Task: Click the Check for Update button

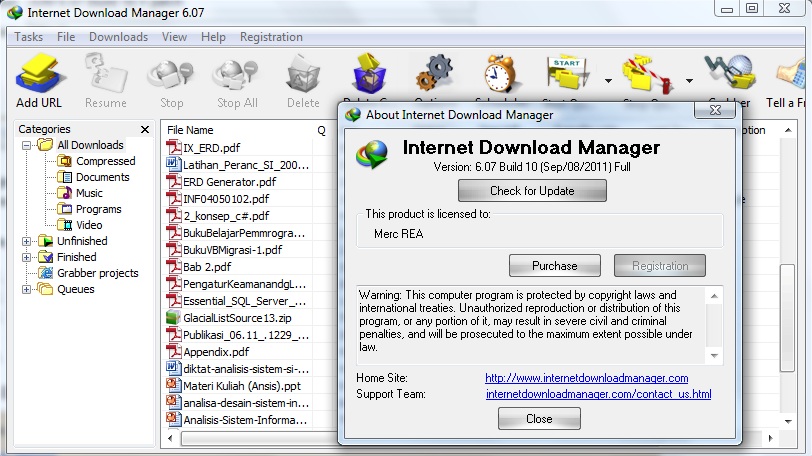Action: [532, 190]
